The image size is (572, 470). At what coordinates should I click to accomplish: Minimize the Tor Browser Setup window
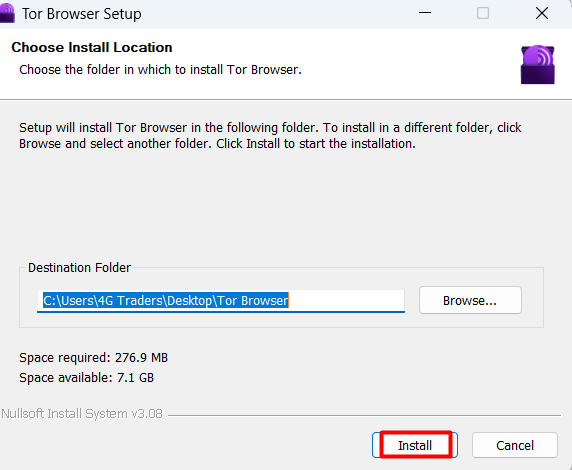(425, 14)
